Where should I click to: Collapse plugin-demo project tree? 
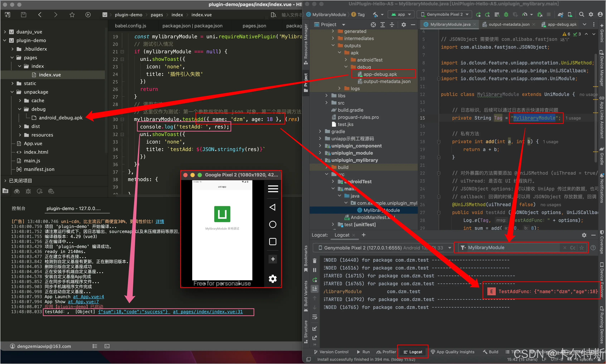click(5, 40)
